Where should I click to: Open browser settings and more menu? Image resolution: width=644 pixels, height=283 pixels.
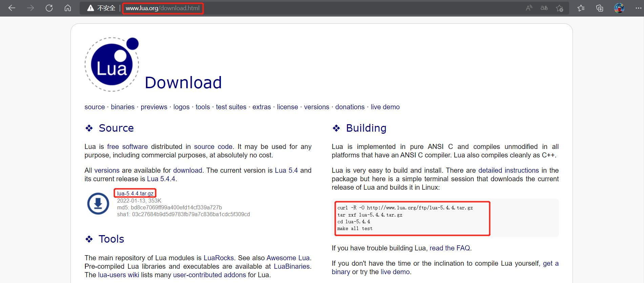[x=638, y=8]
